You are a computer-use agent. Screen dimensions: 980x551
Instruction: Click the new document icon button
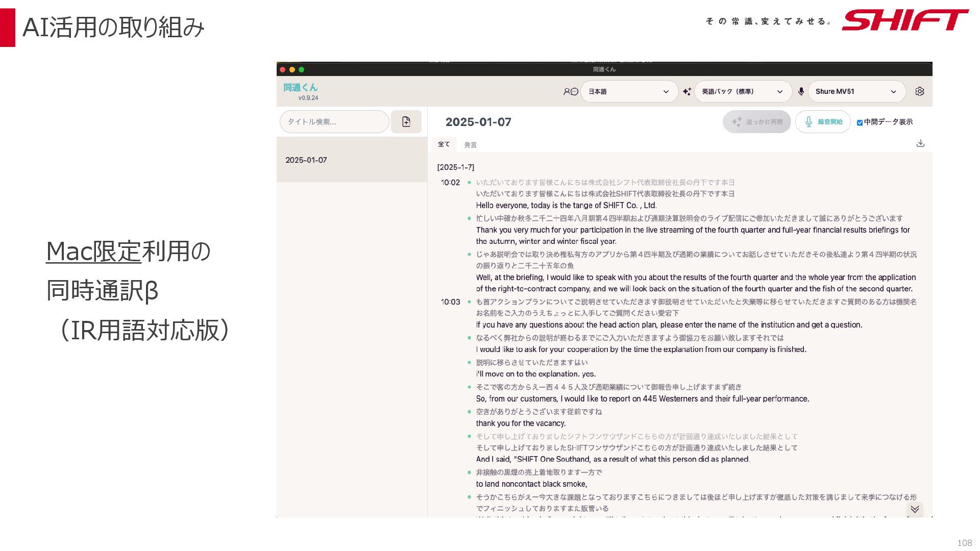[x=406, y=122]
